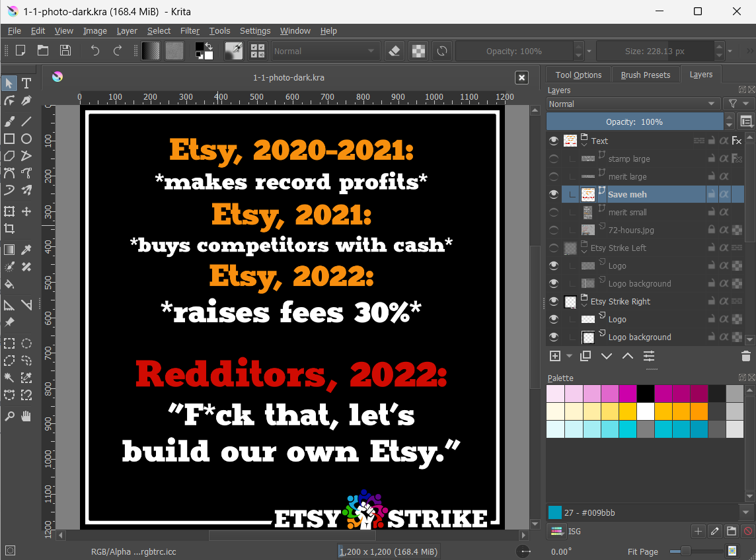Open the layer blending mode dropdown

(632, 104)
